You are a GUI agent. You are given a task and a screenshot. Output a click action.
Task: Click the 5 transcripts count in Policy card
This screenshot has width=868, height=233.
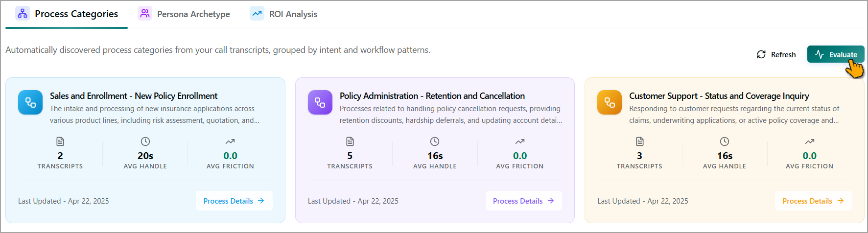[x=350, y=156]
